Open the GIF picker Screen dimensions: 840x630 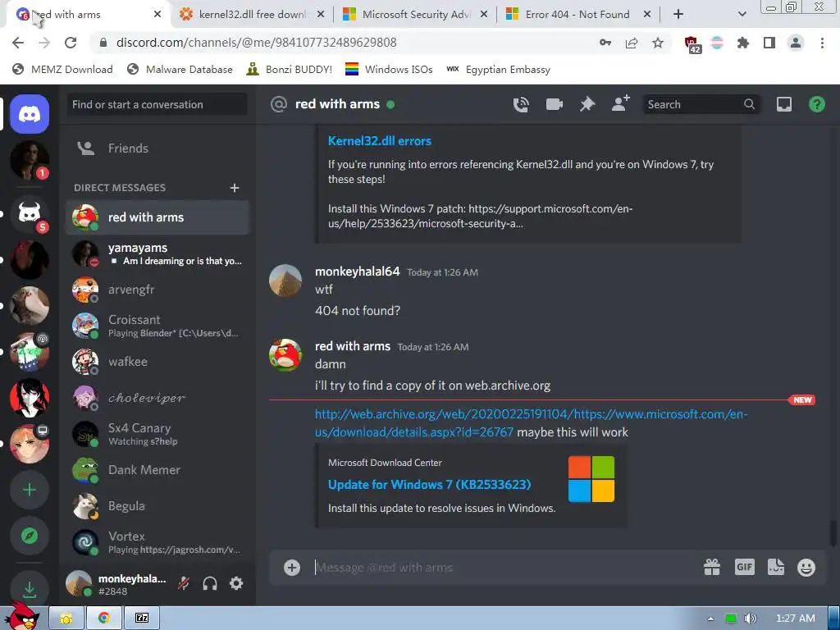click(744, 567)
